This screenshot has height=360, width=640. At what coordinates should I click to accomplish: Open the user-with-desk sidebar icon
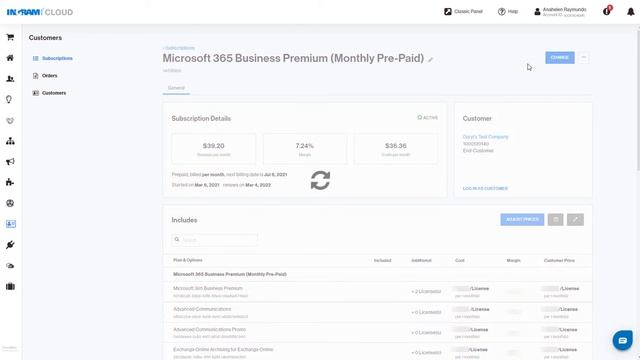pos(10,79)
